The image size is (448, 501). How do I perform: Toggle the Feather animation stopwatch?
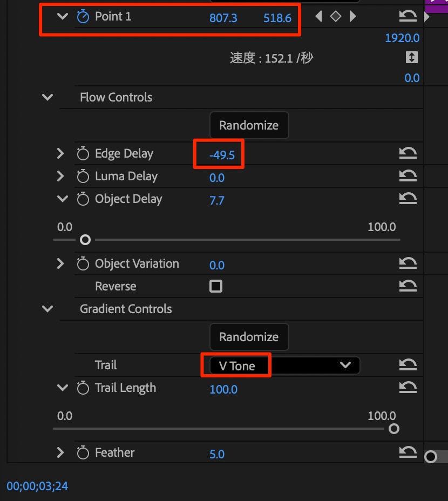[x=83, y=453]
